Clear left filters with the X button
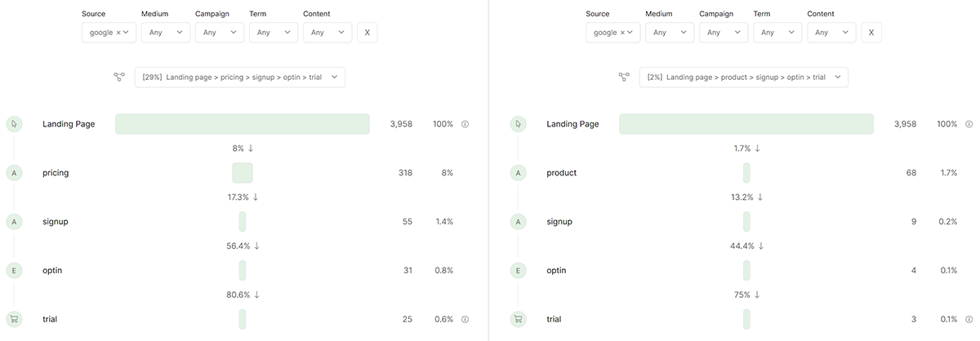The height and width of the screenshot is (341, 980). point(367,33)
